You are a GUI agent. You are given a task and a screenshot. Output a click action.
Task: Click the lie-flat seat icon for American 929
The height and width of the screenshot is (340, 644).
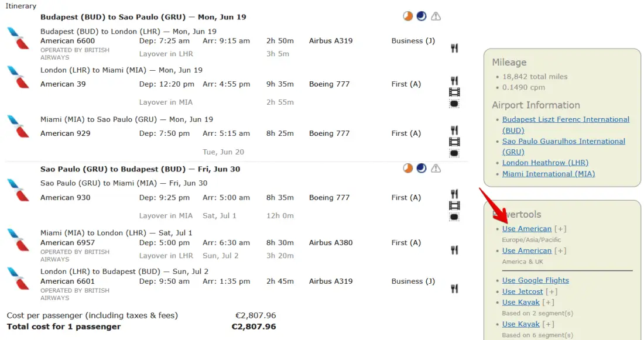click(x=454, y=153)
